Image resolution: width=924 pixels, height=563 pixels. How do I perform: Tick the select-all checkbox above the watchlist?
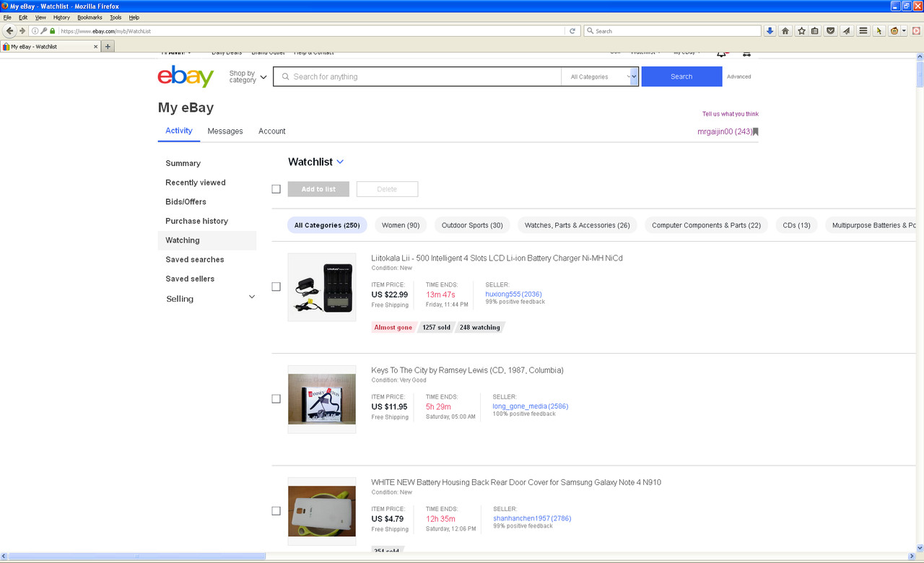click(276, 189)
